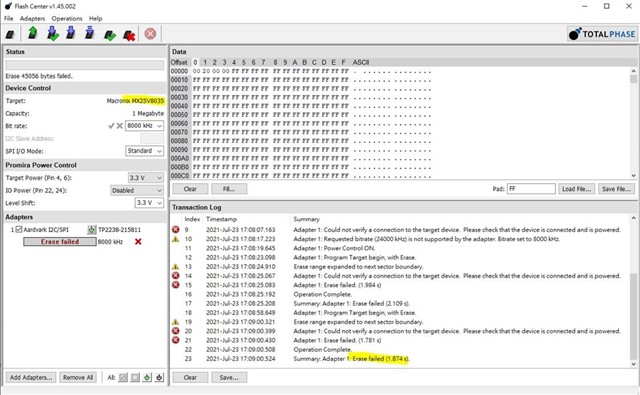Click the Load File... button
Viewport: 640px width, 395px height.
576,189
